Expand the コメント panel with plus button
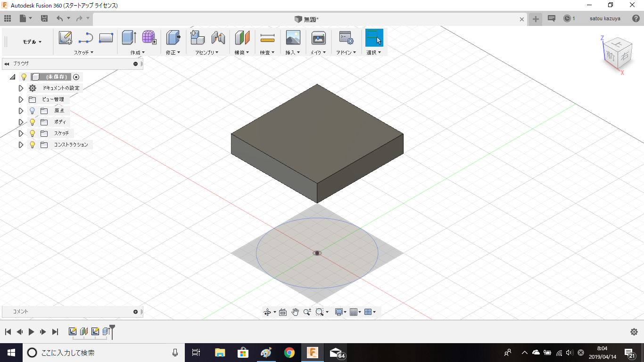644x362 pixels. pyautogui.click(x=136, y=312)
